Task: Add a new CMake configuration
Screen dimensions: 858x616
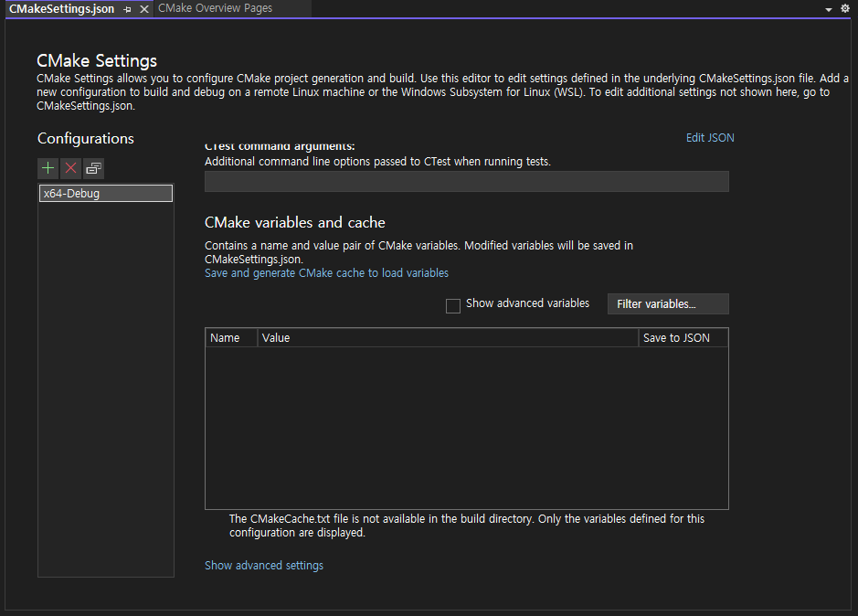Action: point(48,168)
